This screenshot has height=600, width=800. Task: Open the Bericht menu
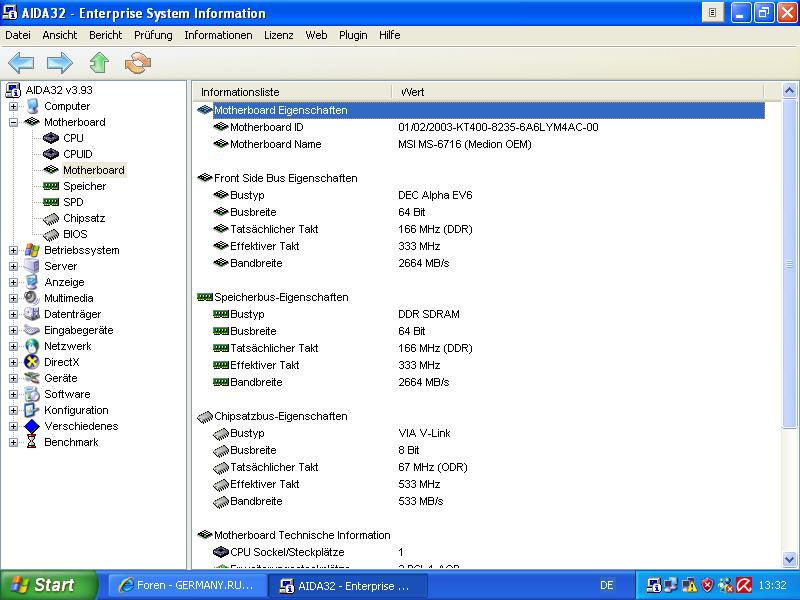click(106, 35)
